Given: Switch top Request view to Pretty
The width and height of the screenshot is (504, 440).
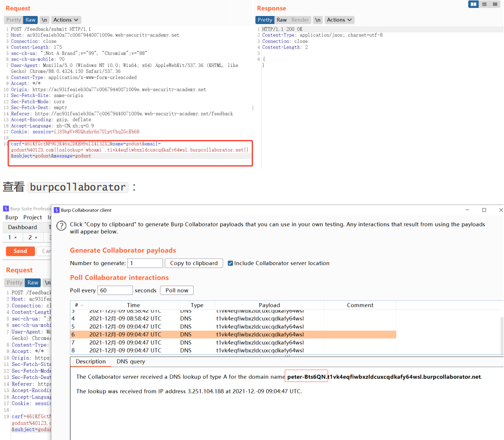Looking at the screenshot, I should pos(13,19).
